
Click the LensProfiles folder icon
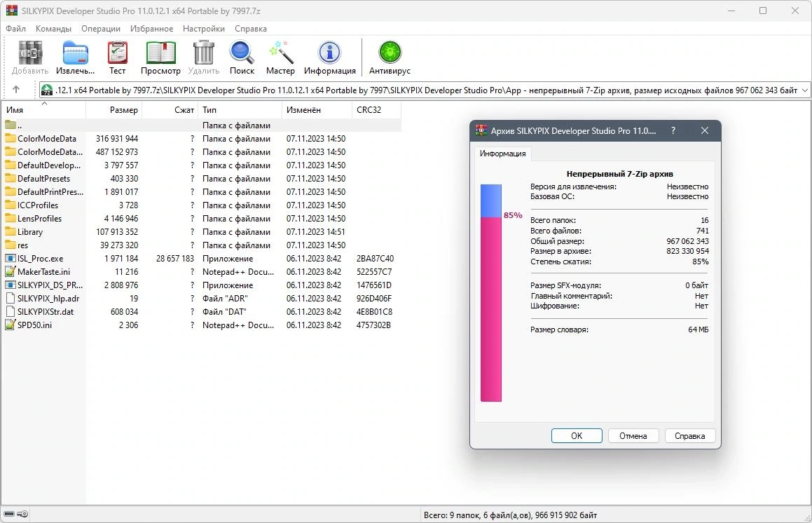coord(11,218)
